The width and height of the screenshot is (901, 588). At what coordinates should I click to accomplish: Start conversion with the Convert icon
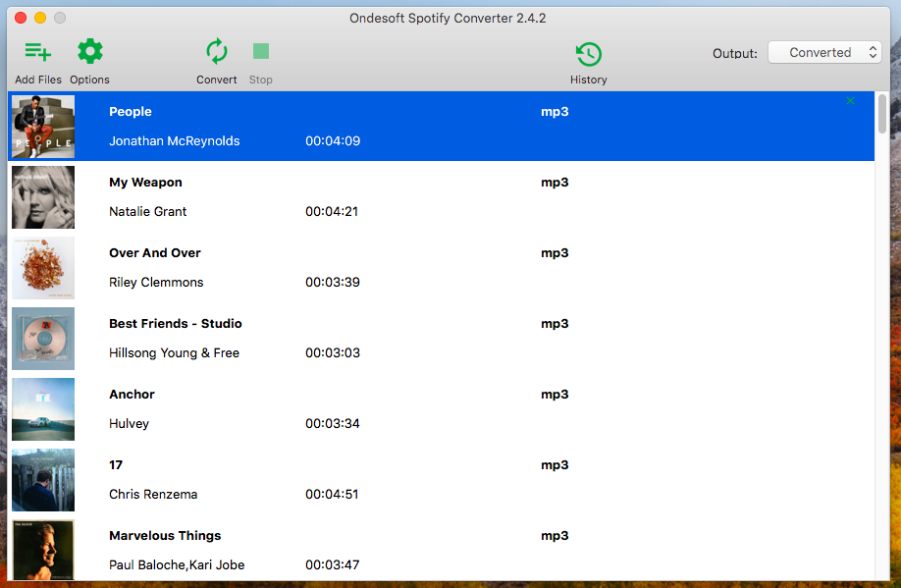click(x=217, y=52)
